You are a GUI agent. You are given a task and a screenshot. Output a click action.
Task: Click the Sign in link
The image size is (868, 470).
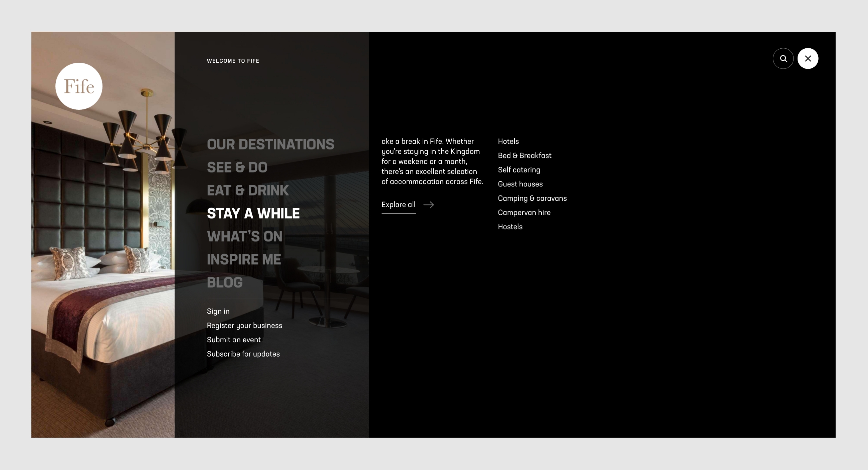tap(218, 312)
